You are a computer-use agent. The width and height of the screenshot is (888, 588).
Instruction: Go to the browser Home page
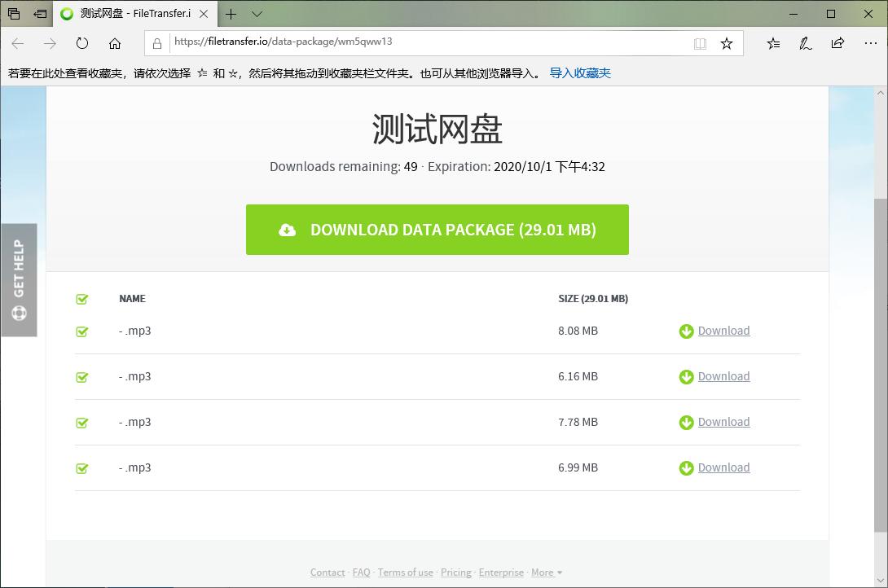click(115, 44)
